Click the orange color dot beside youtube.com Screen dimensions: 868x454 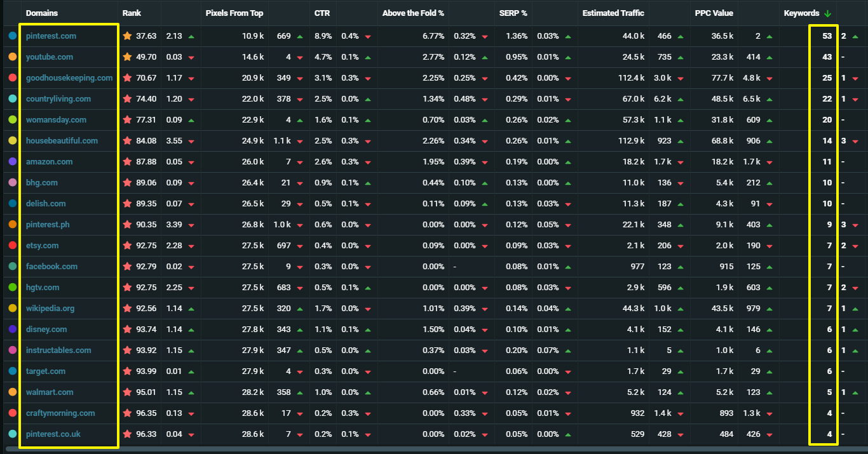(x=13, y=57)
